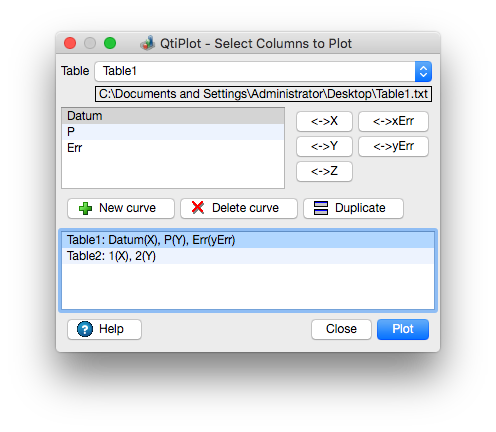Click the blue question mark Help icon
The image size is (496, 432).
[85, 329]
